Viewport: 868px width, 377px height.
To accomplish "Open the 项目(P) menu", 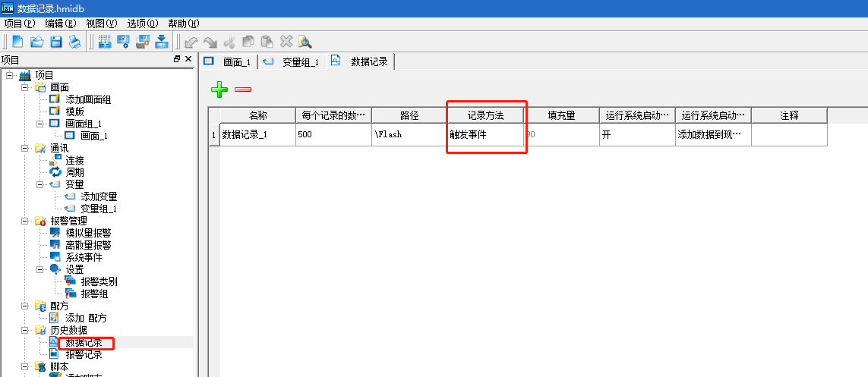I will (x=20, y=24).
